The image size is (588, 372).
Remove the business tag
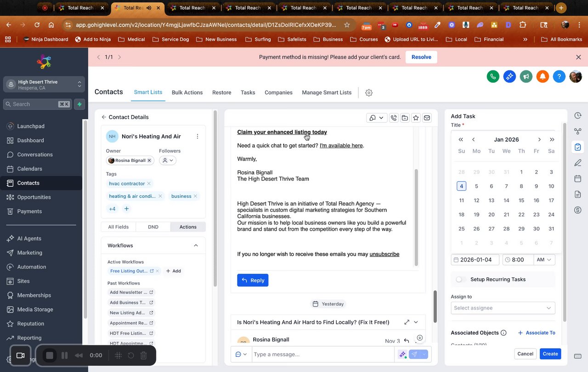[195, 196]
